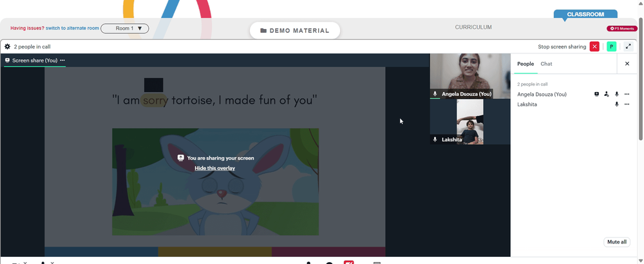Open more options for Lakshita
644x264 pixels.
pyautogui.click(x=627, y=104)
